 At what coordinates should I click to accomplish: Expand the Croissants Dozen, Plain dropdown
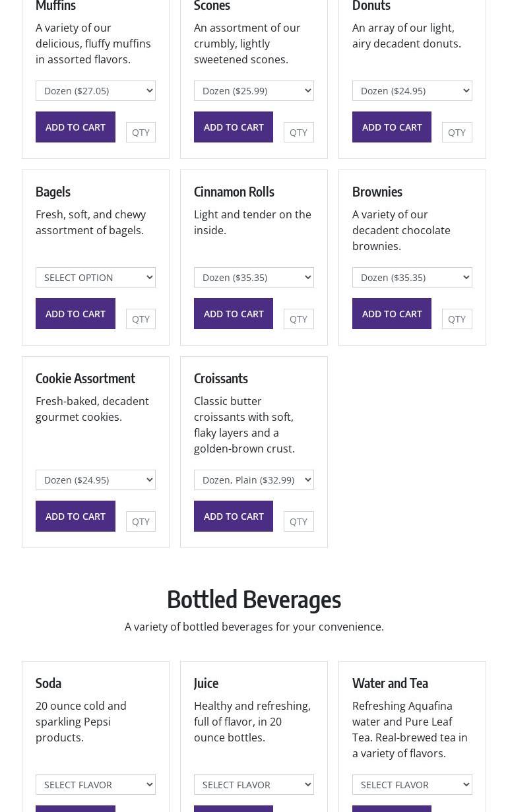pos(253,480)
